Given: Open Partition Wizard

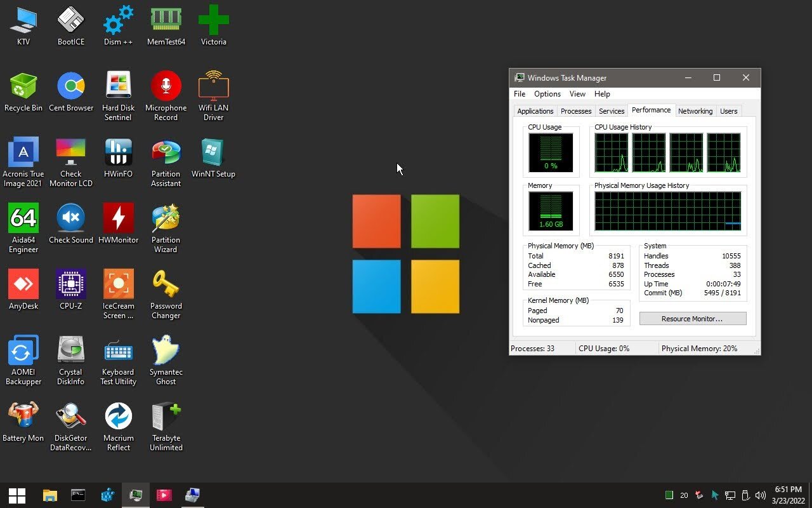Looking at the screenshot, I should click(x=166, y=229).
